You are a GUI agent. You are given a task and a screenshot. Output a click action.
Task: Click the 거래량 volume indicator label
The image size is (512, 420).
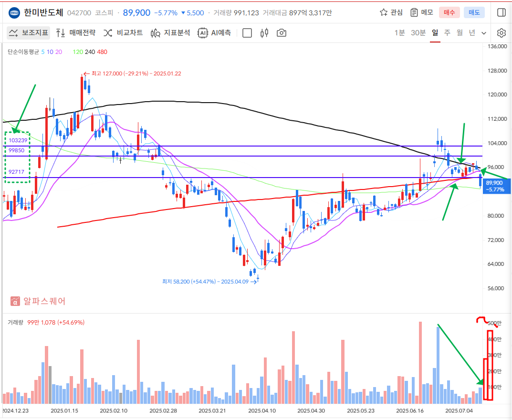click(x=15, y=322)
